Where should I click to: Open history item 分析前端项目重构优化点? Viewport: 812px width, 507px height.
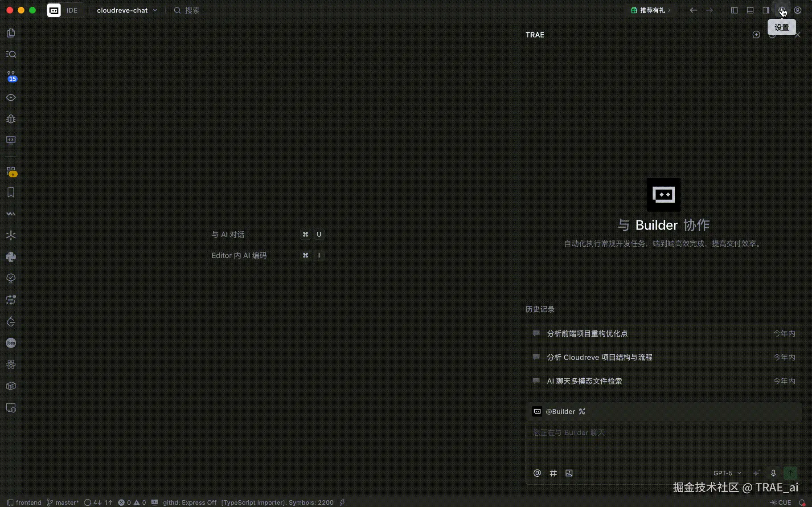point(664,334)
